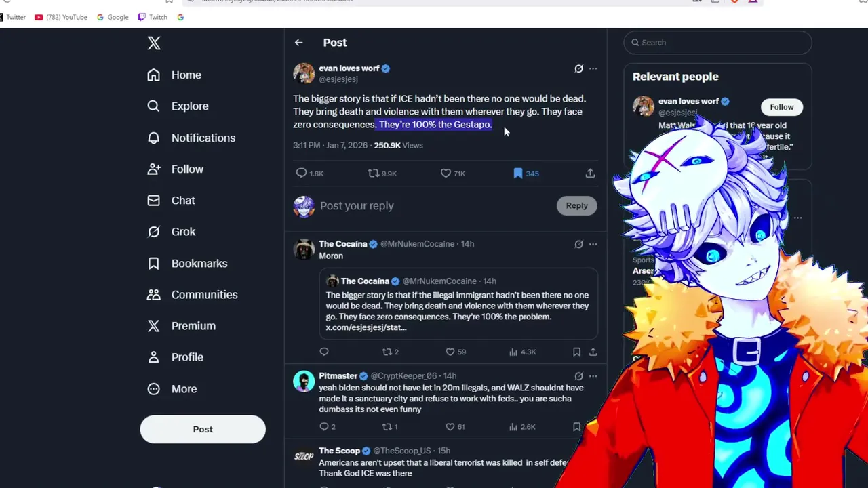Share the main post via share icon
This screenshot has height=488, width=868.
click(590, 174)
